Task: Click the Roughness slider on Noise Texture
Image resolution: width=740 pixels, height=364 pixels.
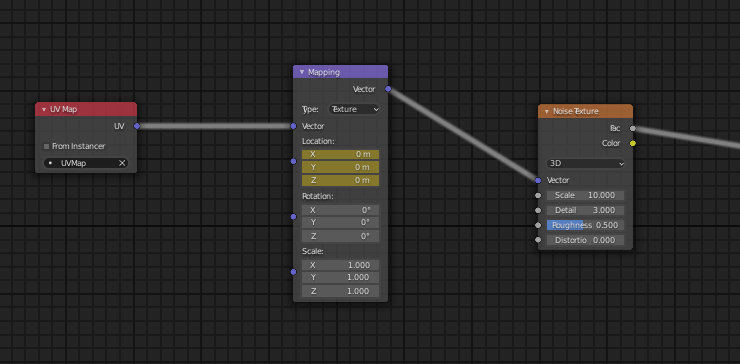Action: click(x=585, y=225)
